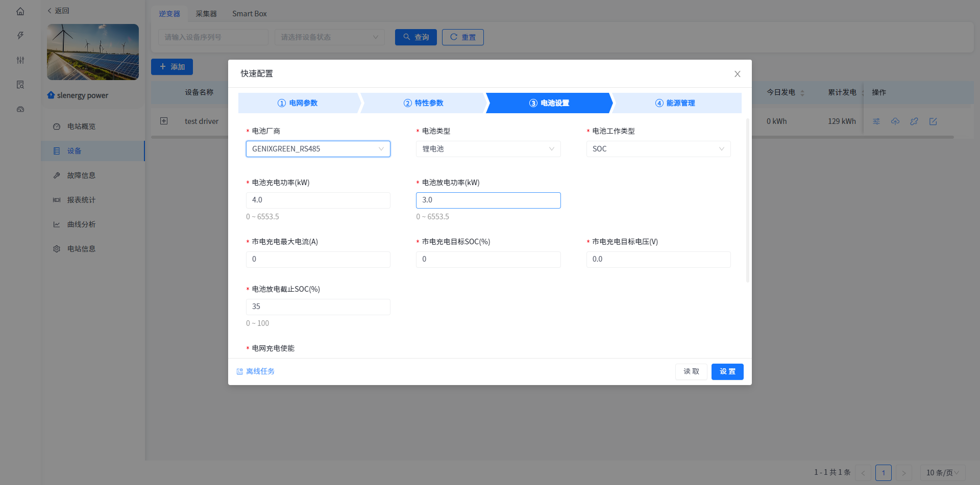Click the document search sidebar icon
This screenshot has width=980, height=485.
pos(20,85)
